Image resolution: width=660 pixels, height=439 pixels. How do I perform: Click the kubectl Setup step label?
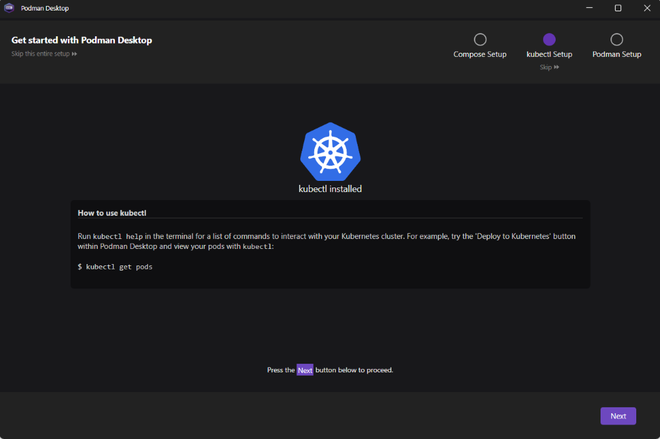click(x=549, y=54)
